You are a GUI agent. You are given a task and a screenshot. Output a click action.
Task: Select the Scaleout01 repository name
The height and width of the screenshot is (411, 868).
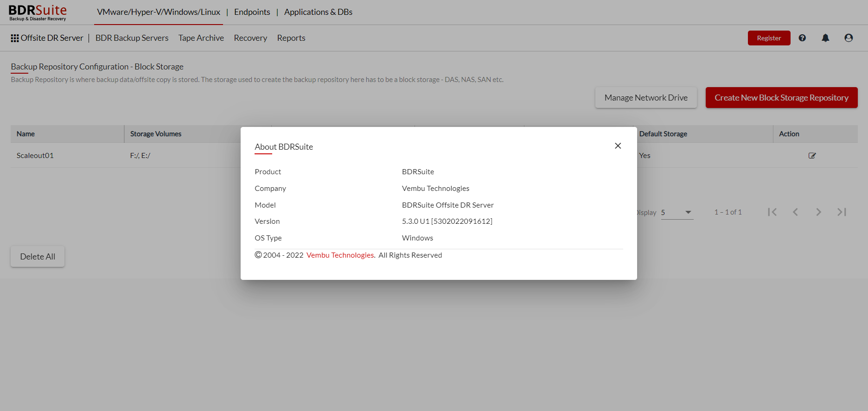[x=35, y=156]
